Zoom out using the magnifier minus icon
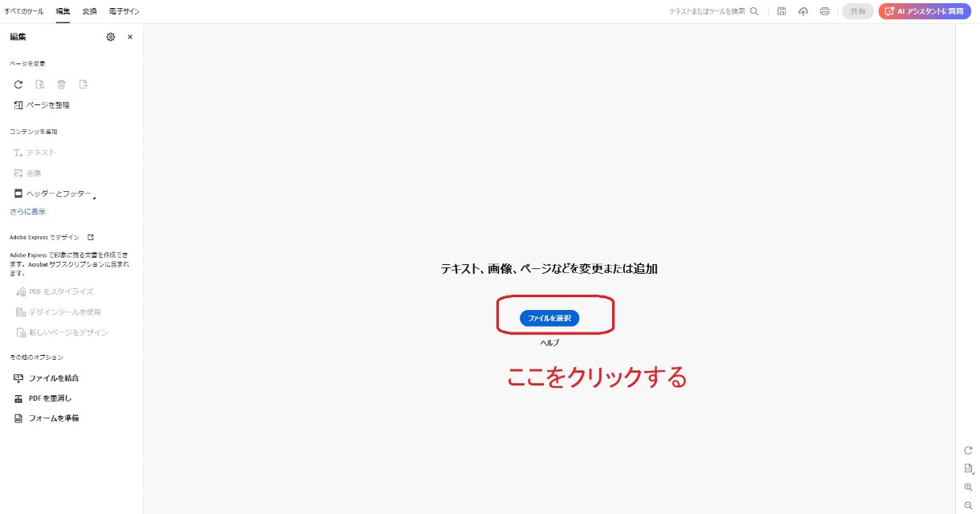The height and width of the screenshot is (514, 980). (969, 506)
